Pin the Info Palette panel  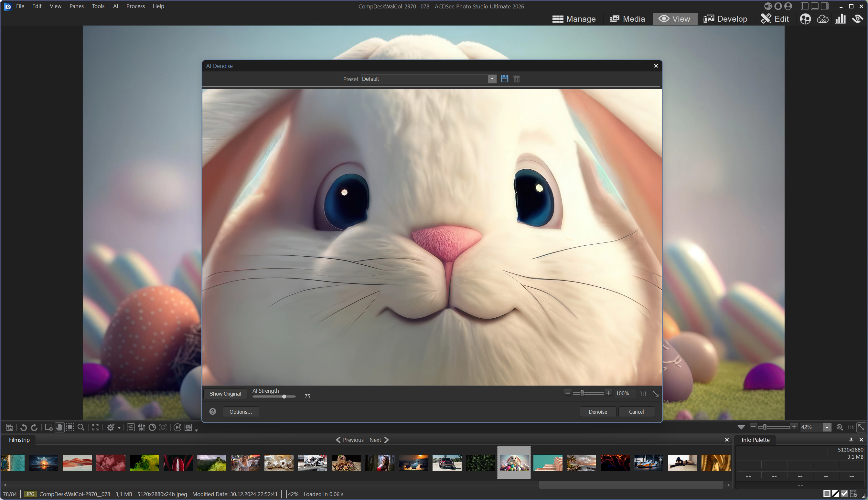(851, 440)
